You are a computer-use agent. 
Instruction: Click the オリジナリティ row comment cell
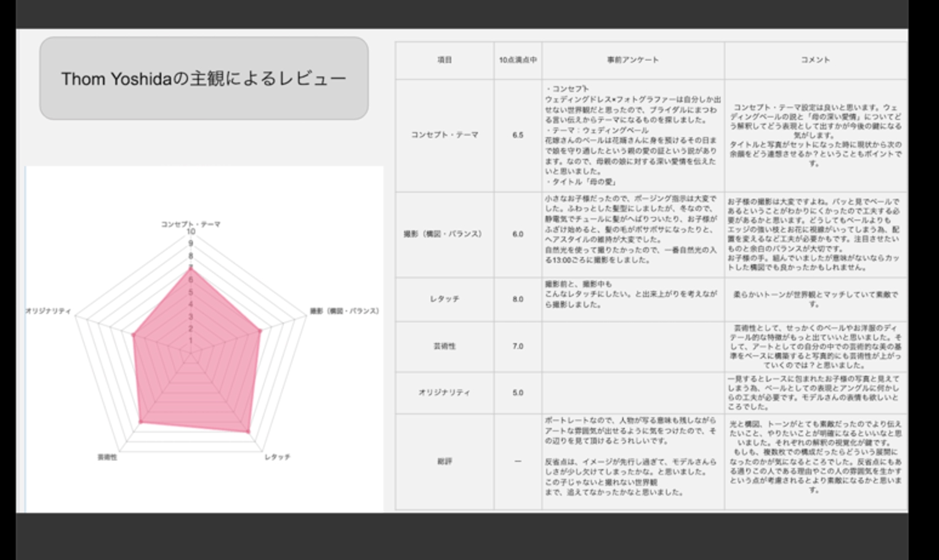815,392
